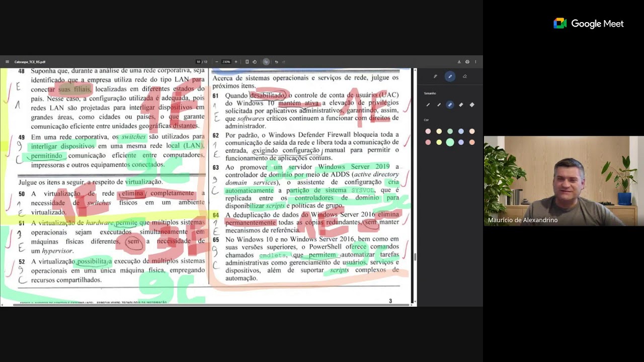Pick the light pink color, top row

pos(428,131)
